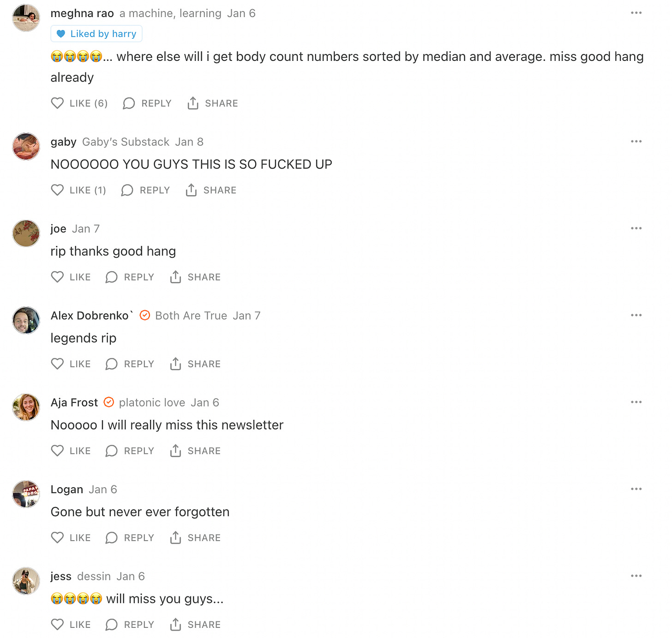This screenshot has width=672, height=638.
Task: Visit the 'Both Are True' publication link
Action: [x=191, y=316]
